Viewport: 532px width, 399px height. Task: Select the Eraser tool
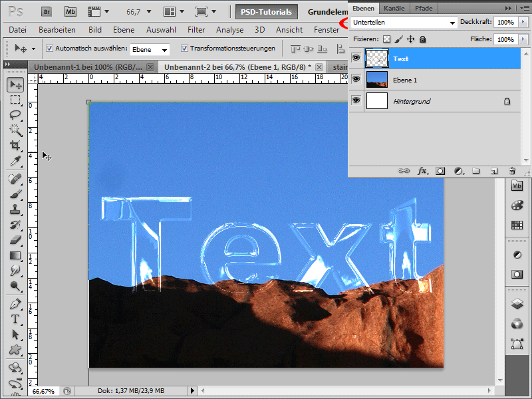pyautogui.click(x=15, y=240)
